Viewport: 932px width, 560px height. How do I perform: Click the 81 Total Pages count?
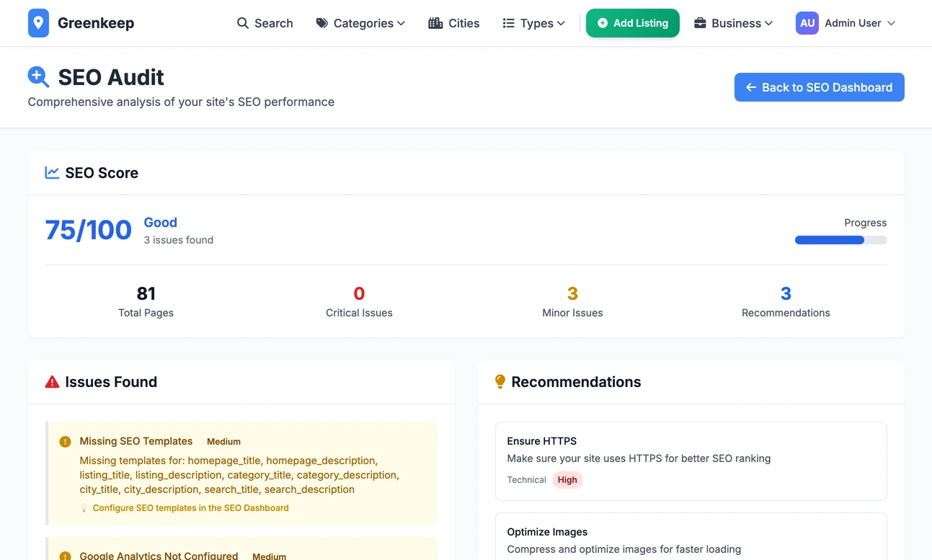point(146,293)
